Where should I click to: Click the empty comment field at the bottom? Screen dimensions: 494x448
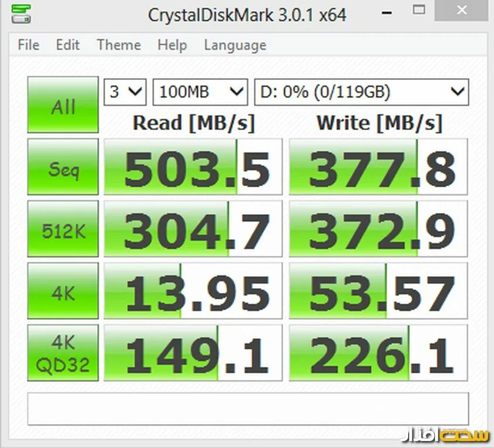248,409
